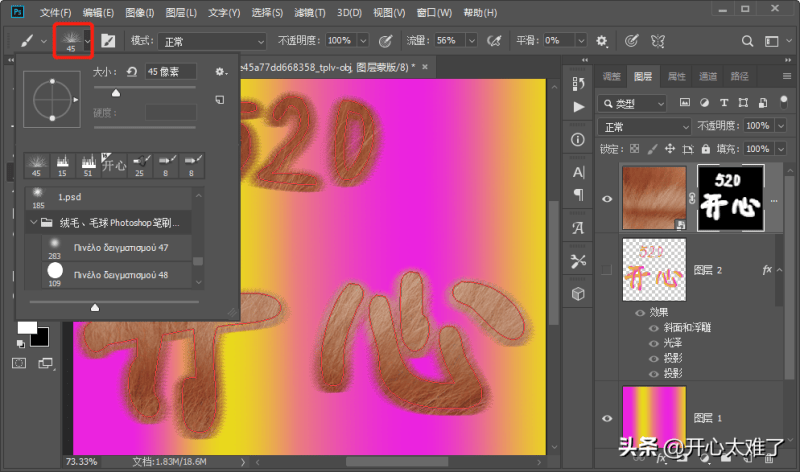The image size is (800, 472).
Task: Click the butterfly symmetry paint icon
Action: click(658, 41)
